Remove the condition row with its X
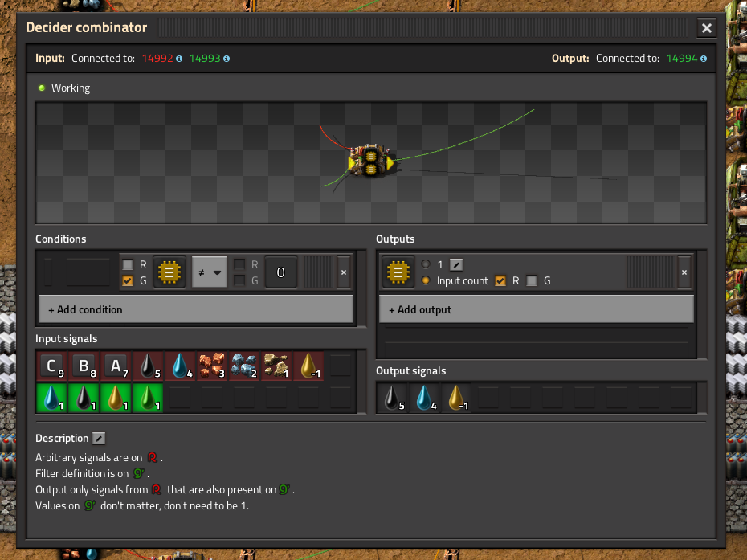Image resolution: width=747 pixels, height=560 pixels. (344, 272)
